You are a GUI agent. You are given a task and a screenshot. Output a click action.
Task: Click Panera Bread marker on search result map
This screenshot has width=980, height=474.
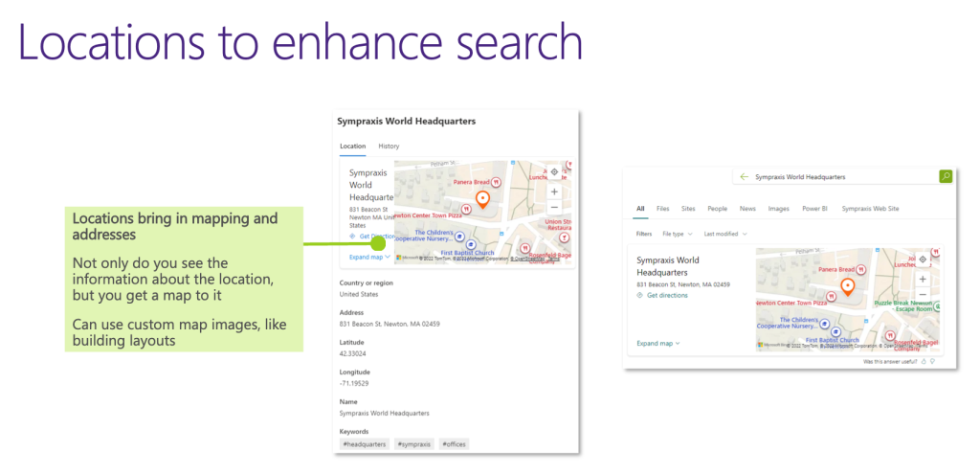(x=860, y=270)
